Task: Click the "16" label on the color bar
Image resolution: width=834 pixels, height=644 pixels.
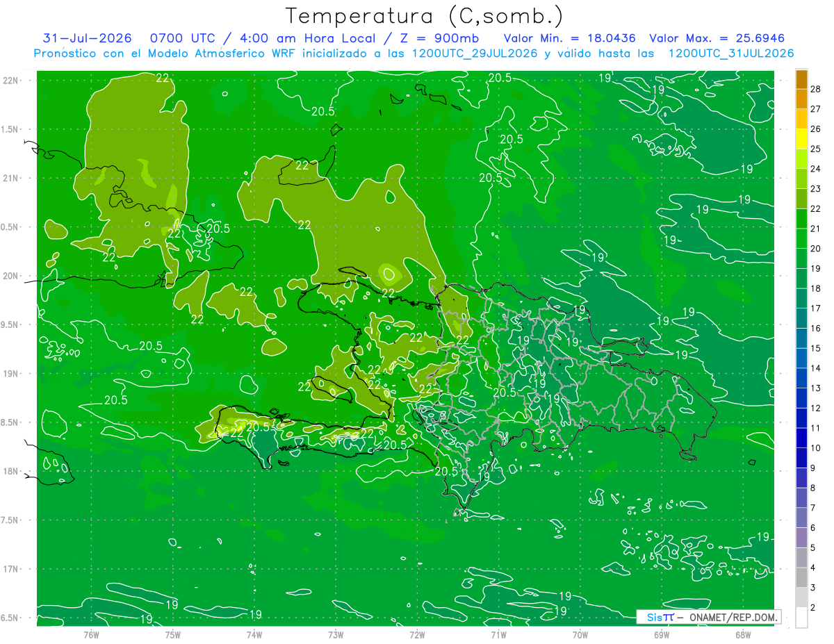Action: coord(816,329)
